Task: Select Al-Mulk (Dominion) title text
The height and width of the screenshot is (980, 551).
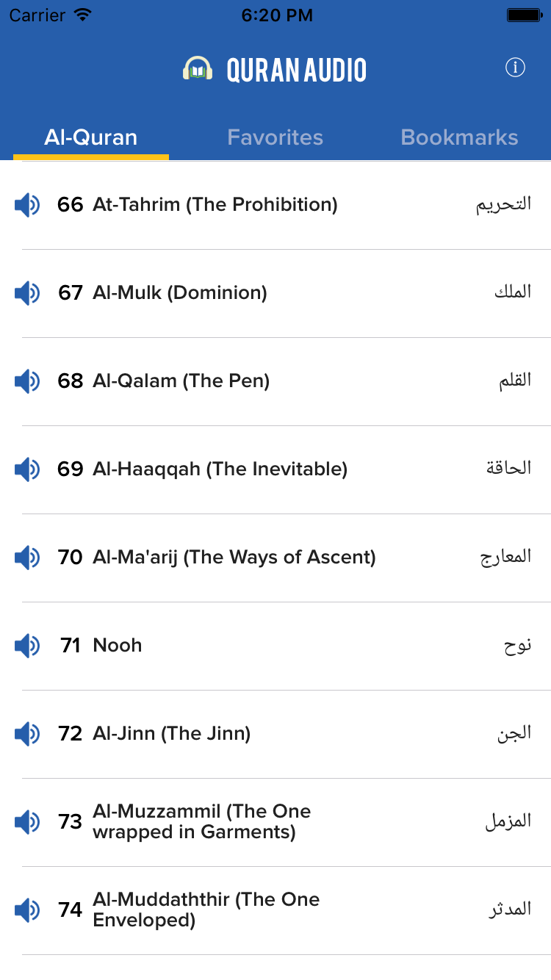Action: 180,293
